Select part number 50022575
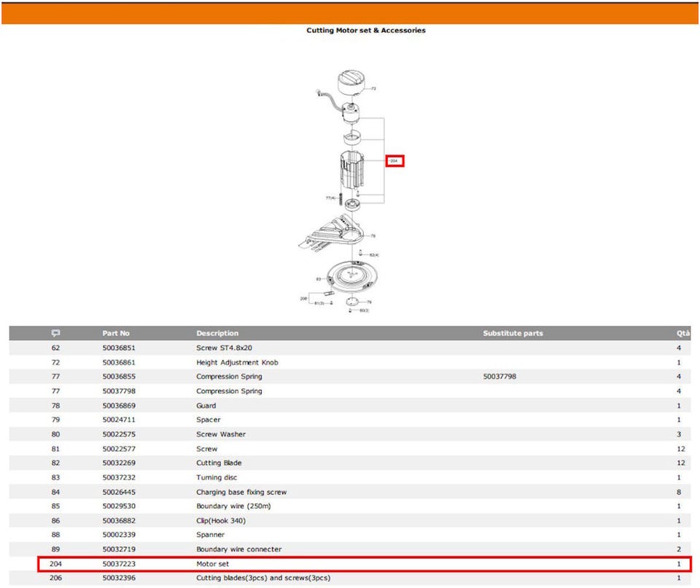 click(x=119, y=434)
